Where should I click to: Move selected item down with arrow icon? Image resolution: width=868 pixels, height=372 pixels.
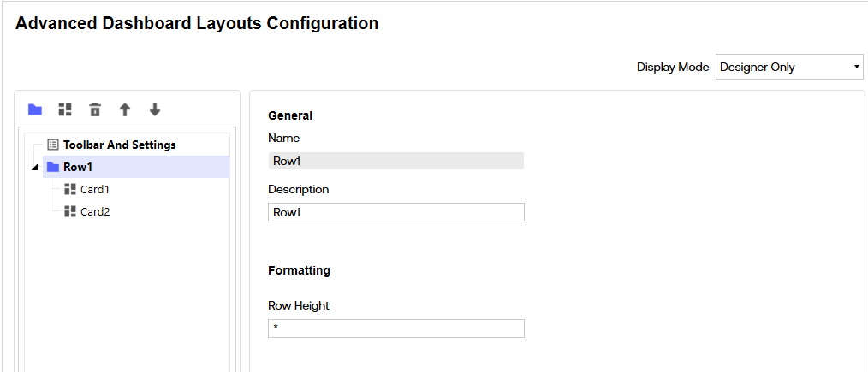[155, 109]
